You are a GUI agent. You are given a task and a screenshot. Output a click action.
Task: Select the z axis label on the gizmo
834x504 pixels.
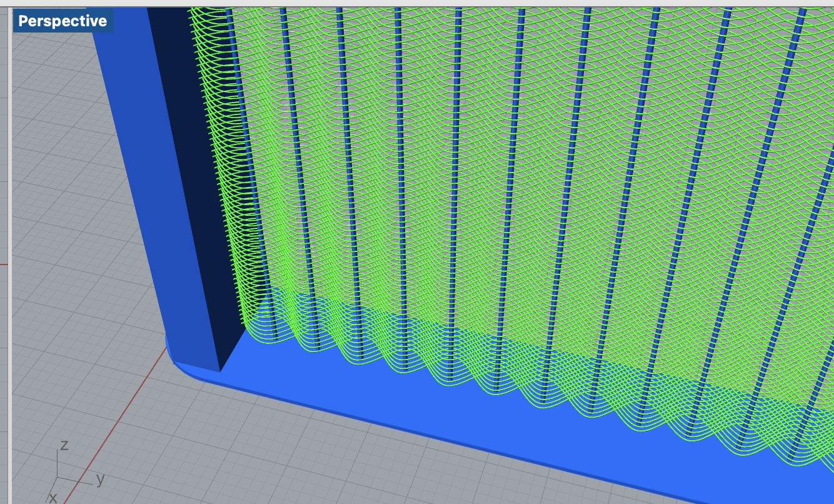click(65, 445)
